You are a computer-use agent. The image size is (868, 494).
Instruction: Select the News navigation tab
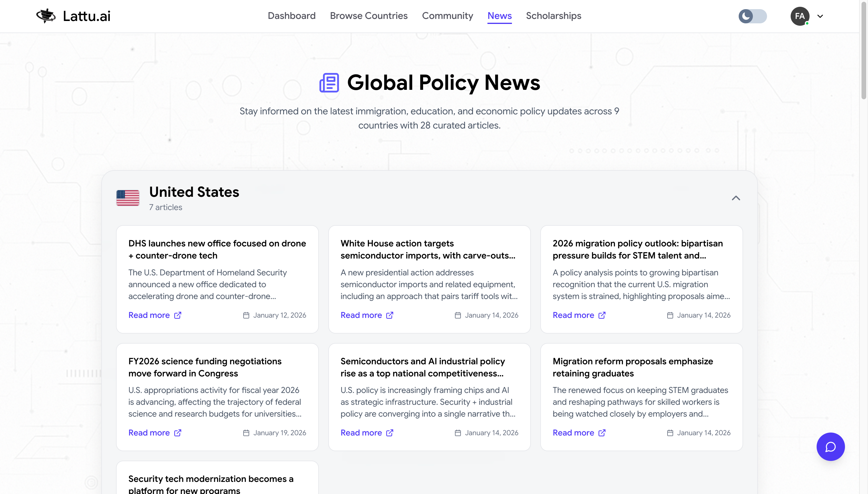click(499, 16)
